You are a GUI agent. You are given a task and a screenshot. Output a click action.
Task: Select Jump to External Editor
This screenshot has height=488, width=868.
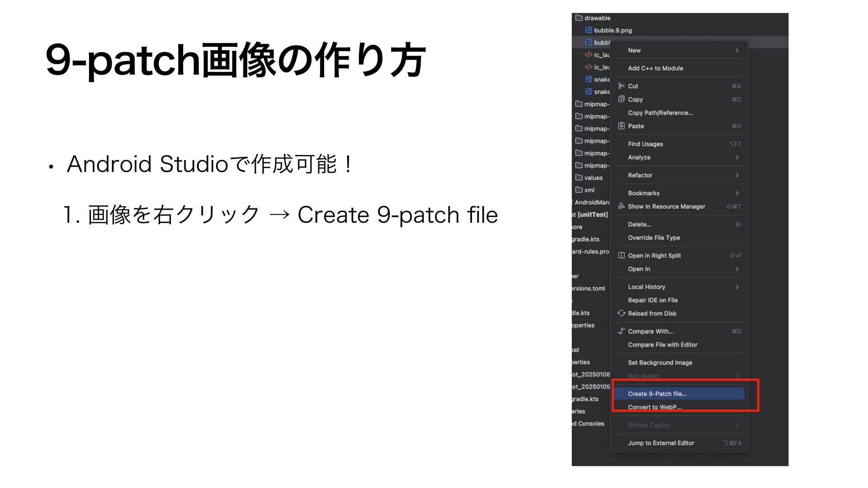tap(661, 443)
